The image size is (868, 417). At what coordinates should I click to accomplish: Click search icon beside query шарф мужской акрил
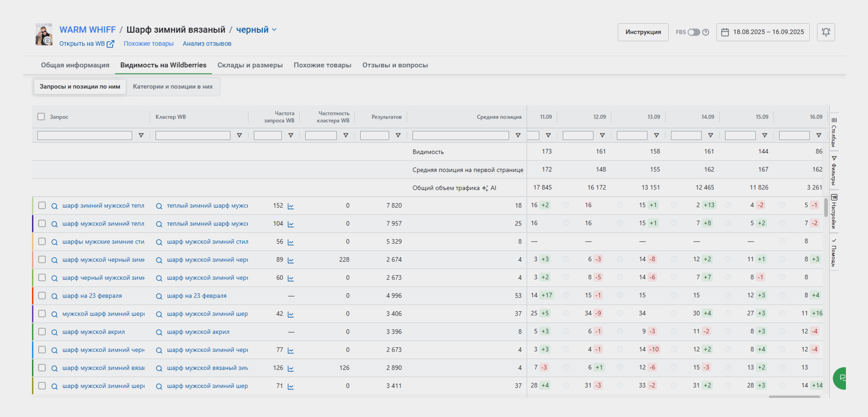click(x=54, y=332)
